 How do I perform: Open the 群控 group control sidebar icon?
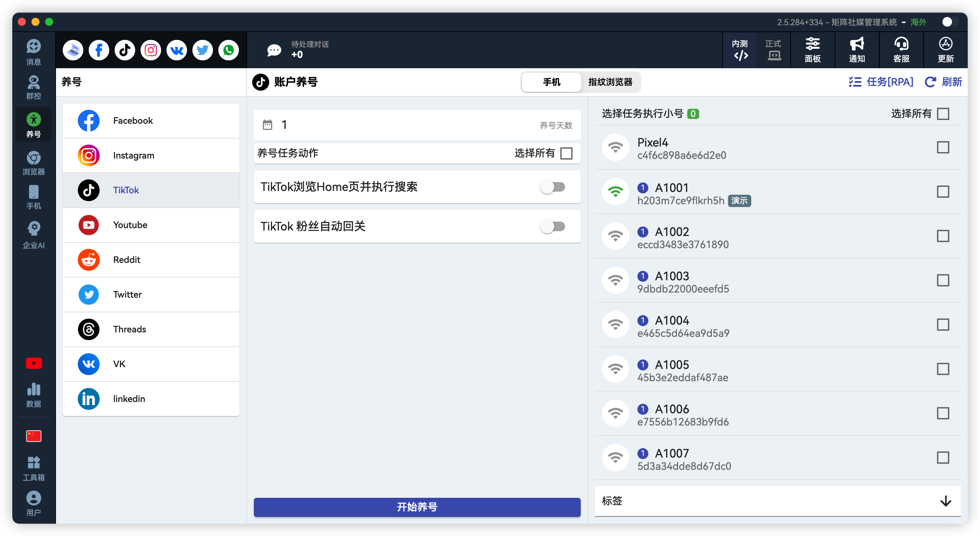coord(33,87)
